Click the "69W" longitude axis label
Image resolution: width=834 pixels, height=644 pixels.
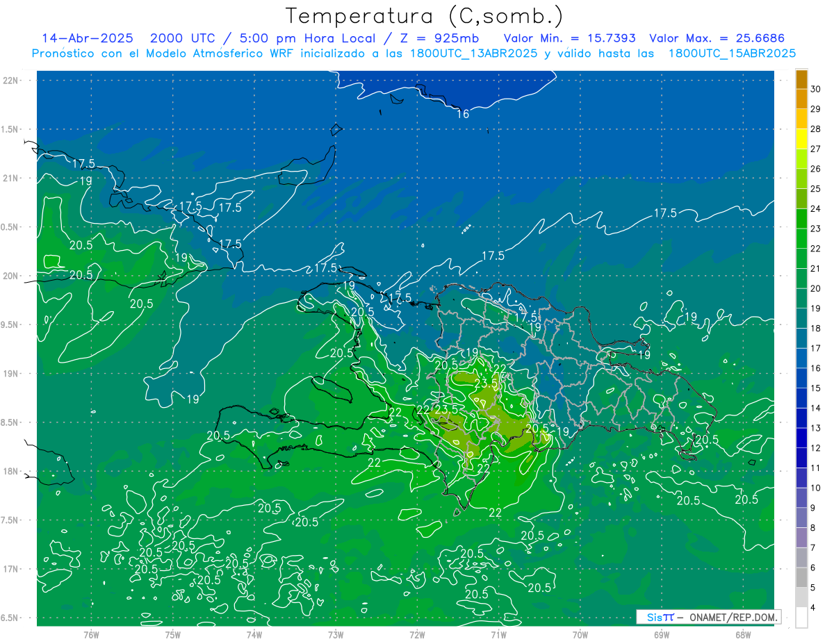pyautogui.click(x=662, y=635)
